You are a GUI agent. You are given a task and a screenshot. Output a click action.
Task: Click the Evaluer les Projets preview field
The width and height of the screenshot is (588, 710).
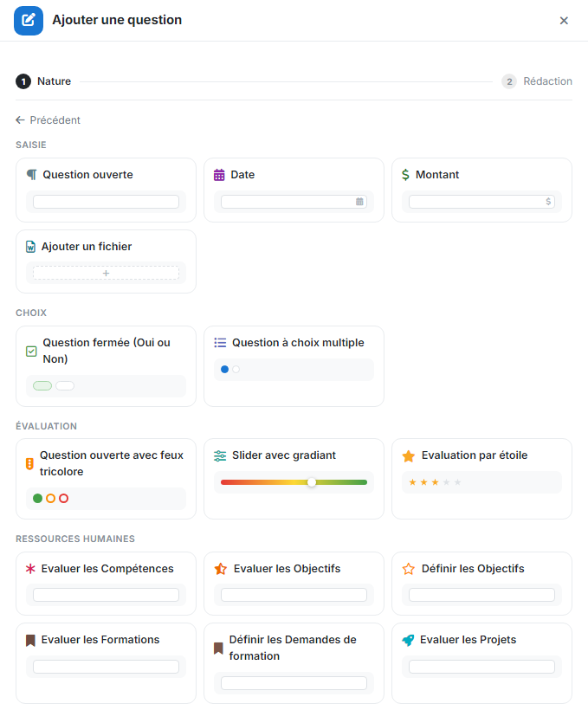click(x=482, y=667)
